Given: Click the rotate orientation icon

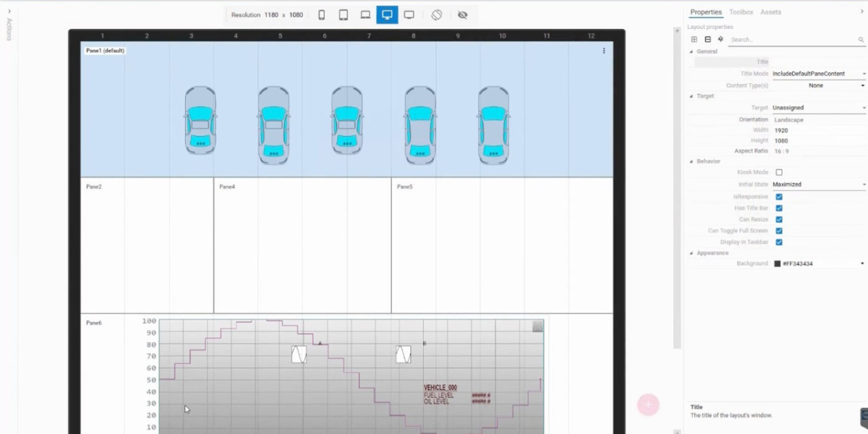Looking at the screenshot, I should point(437,15).
